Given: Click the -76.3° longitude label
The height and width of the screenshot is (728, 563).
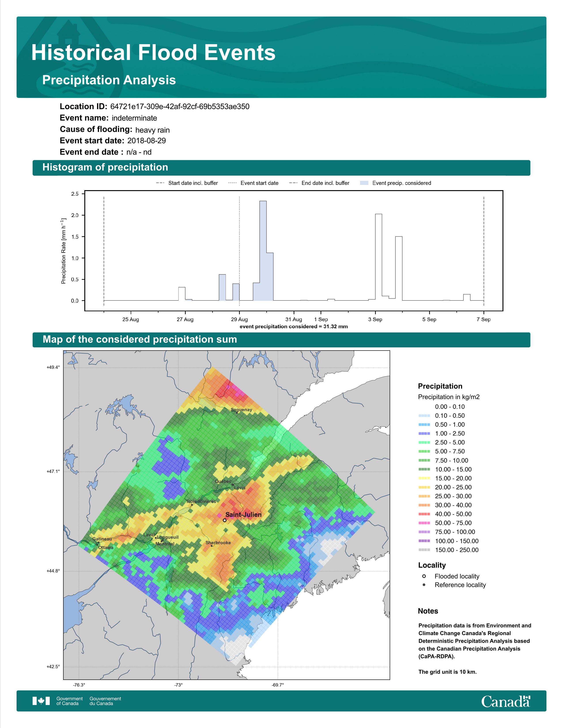Looking at the screenshot, I should point(79,685).
